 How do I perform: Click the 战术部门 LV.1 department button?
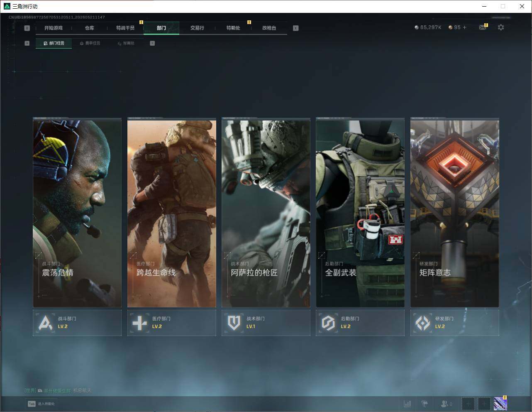[266, 323]
